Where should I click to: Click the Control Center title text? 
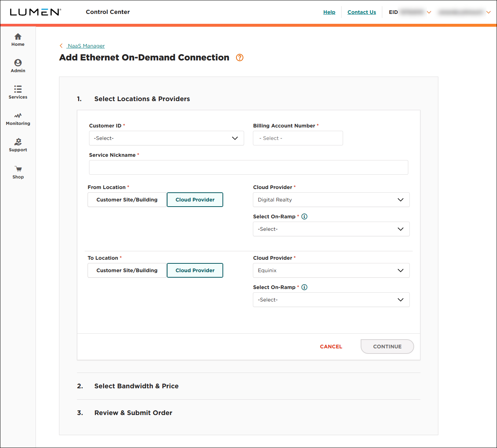coord(108,12)
